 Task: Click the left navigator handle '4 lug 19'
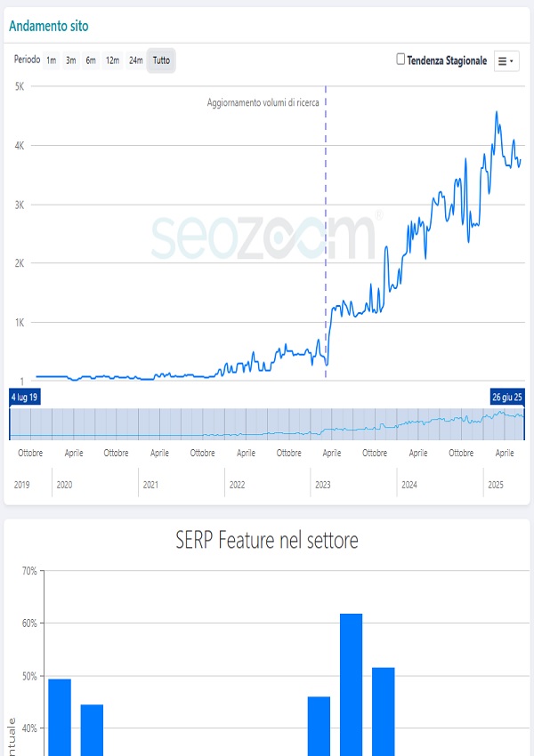25,397
